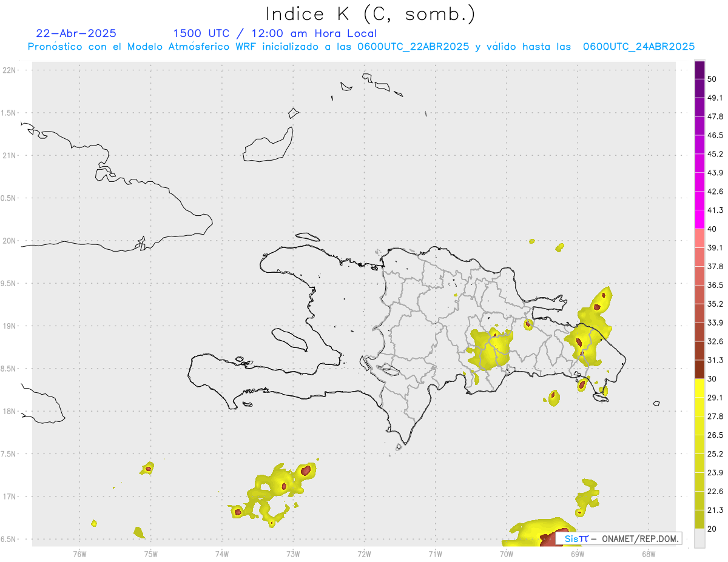Image resolution: width=728 pixels, height=562 pixels.
Task: Click the "22N" latitude label
Action: tap(9, 70)
